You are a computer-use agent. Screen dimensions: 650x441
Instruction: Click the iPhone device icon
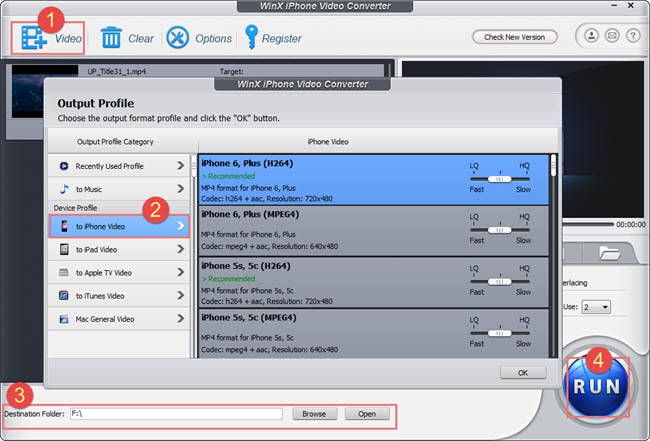coord(64,226)
